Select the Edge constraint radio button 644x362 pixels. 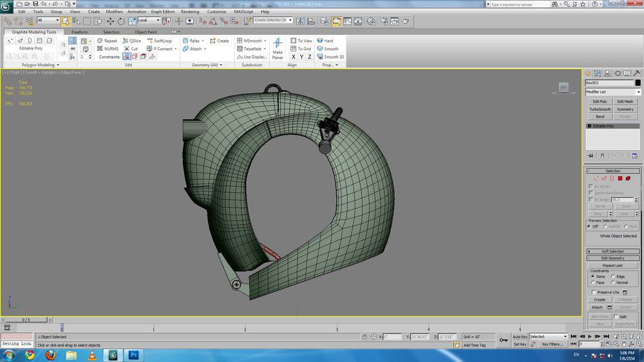pyautogui.click(x=612, y=276)
